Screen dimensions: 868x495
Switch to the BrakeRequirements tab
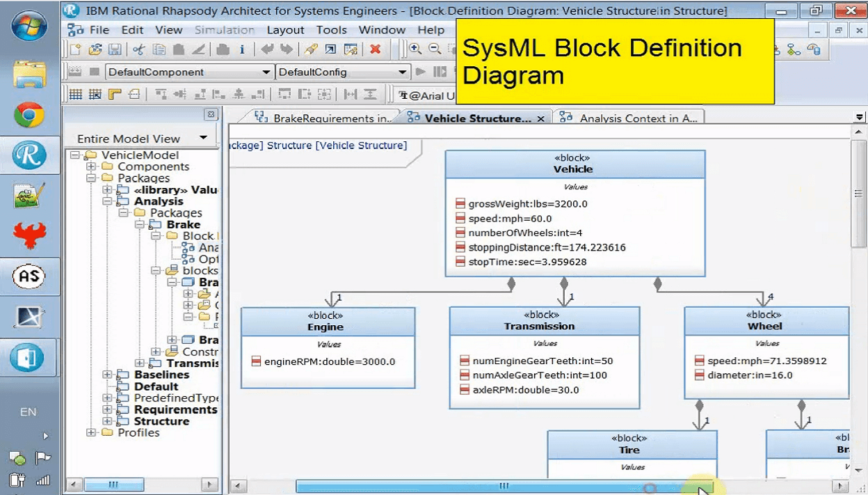[x=323, y=118]
